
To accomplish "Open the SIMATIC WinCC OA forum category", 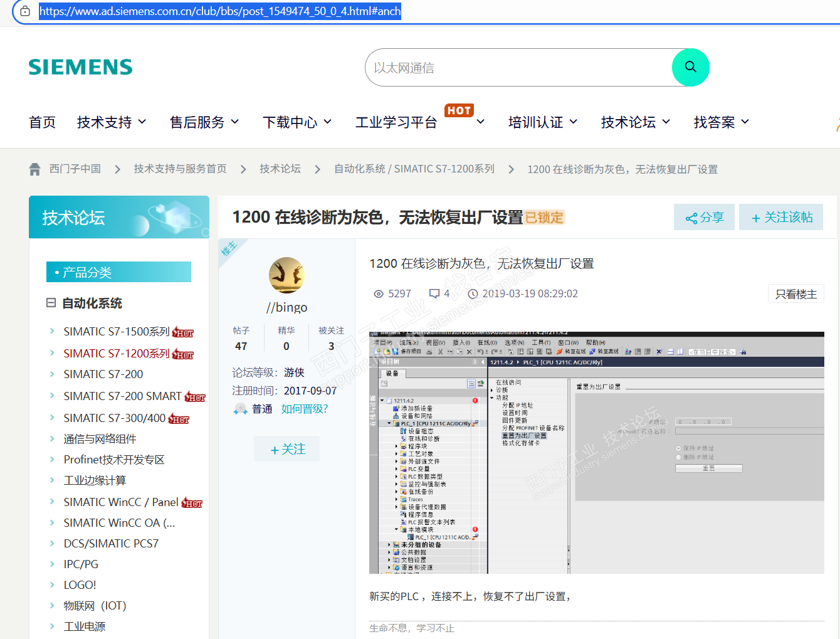I will click(119, 523).
